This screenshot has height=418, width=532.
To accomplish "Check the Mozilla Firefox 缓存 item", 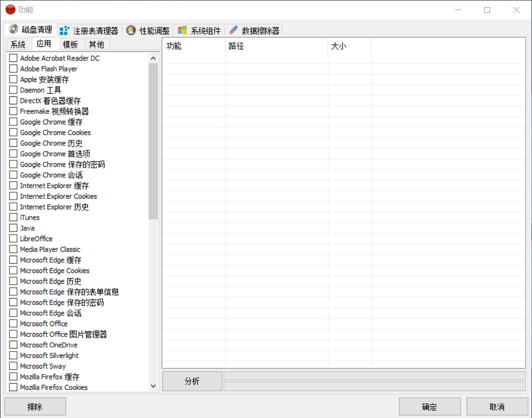I will click(x=12, y=377).
